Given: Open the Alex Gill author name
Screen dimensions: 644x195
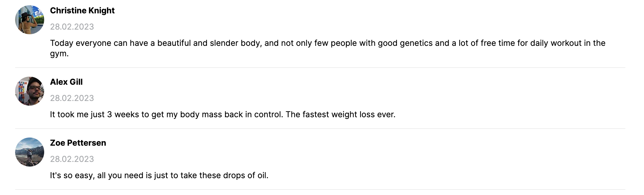Looking at the screenshot, I should 66,82.
